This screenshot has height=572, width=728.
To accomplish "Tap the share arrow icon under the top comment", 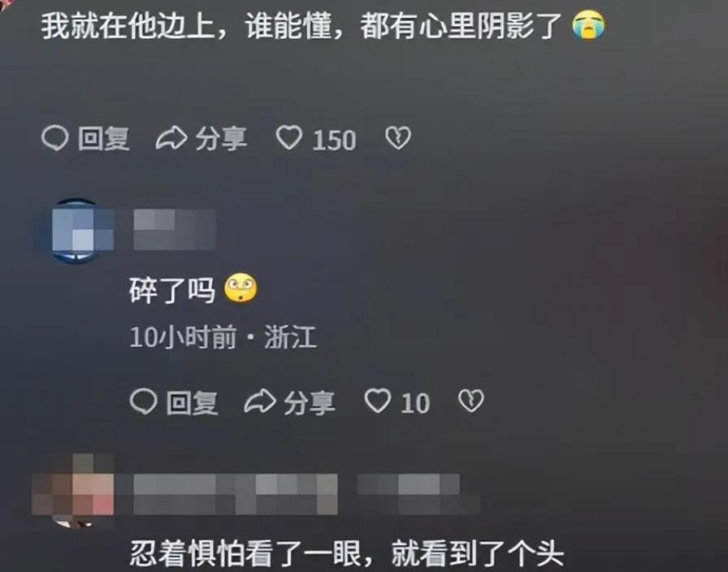I will pos(171,138).
